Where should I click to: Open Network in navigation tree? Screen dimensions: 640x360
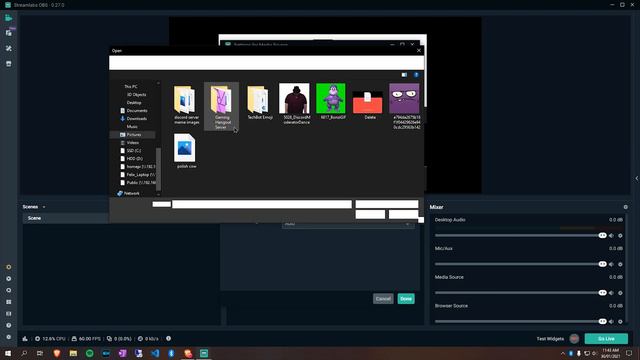129,193
